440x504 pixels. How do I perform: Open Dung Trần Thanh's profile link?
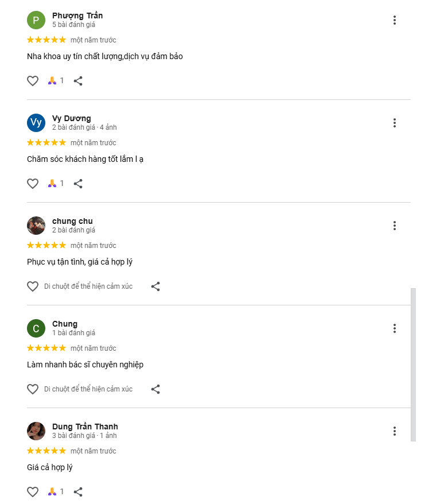(x=85, y=427)
